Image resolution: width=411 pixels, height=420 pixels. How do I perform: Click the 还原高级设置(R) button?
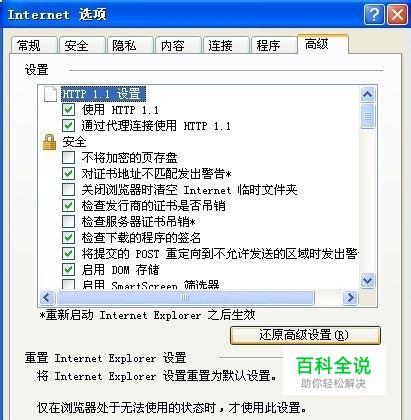click(x=305, y=335)
